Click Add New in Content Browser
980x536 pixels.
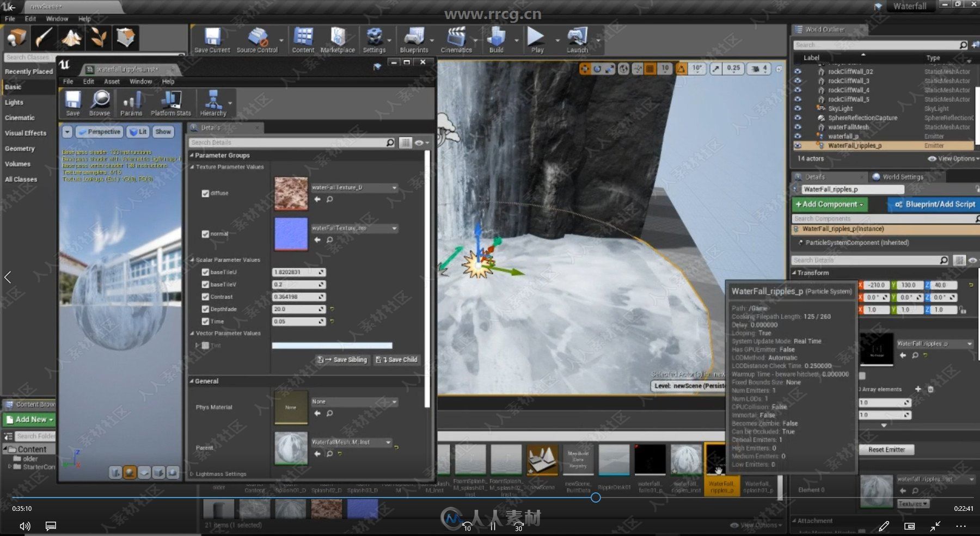click(x=29, y=420)
